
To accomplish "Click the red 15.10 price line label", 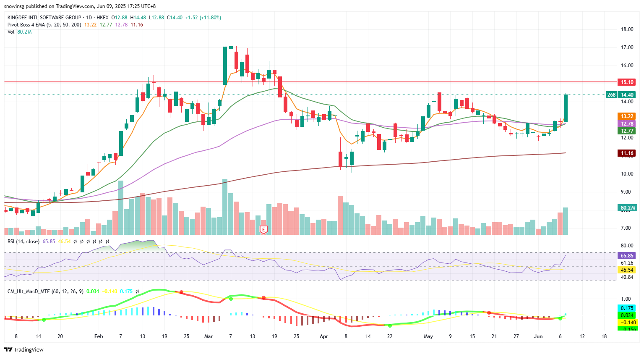I will 627,82.
